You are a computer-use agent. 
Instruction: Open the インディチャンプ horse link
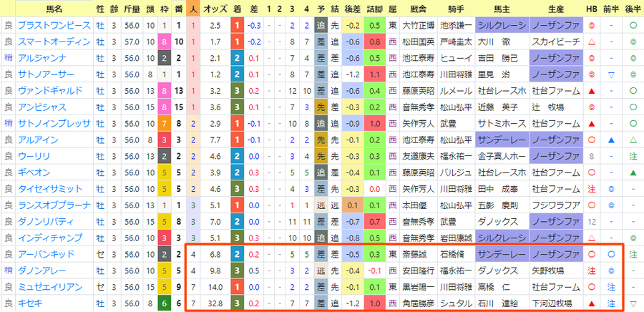coord(50,238)
